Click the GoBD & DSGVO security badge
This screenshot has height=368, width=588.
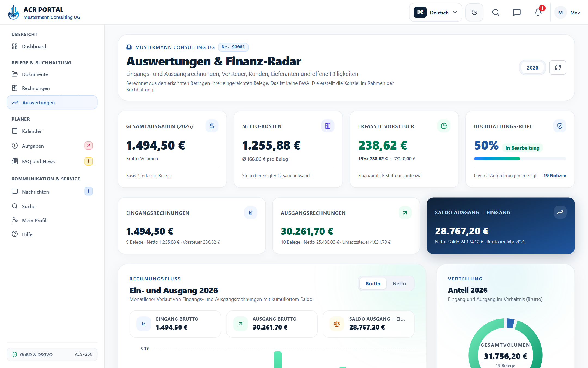[52, 354]
